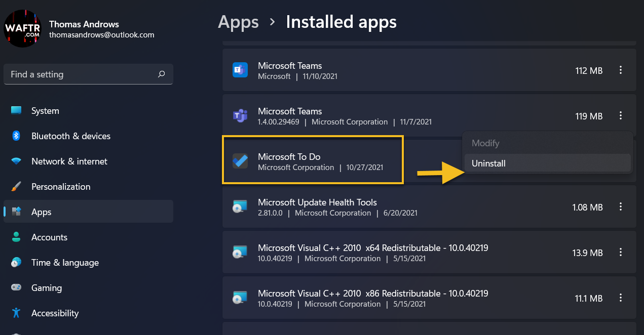Click the Time & language globe icon
The height and width of the screenshot is (335, 644).
[x=16, y=263]
